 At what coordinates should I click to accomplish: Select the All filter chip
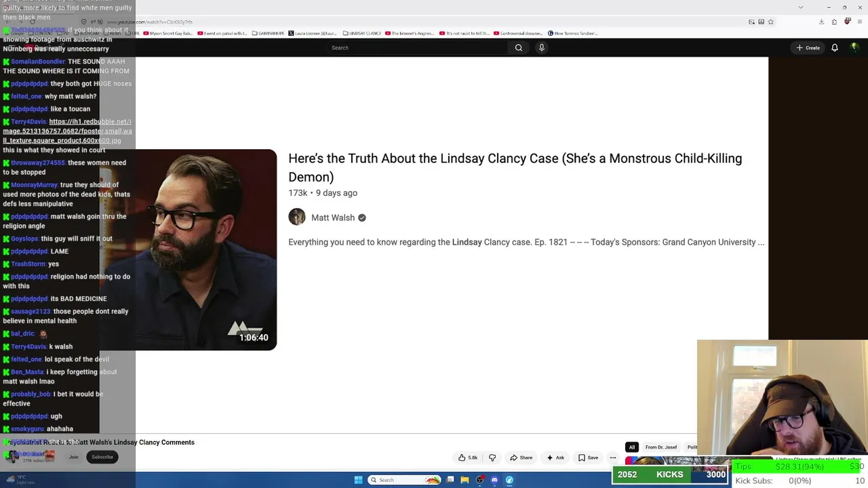pyautogui.click(x=631, y=447)
